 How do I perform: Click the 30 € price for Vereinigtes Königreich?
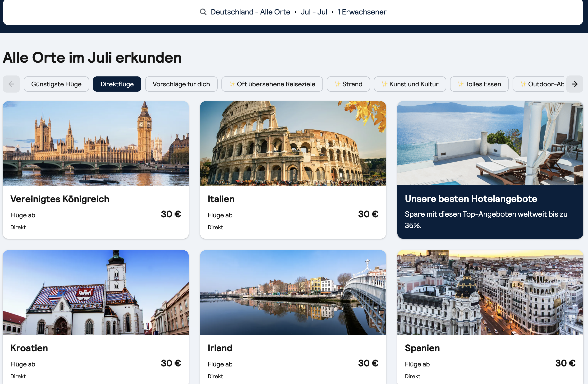171,214
